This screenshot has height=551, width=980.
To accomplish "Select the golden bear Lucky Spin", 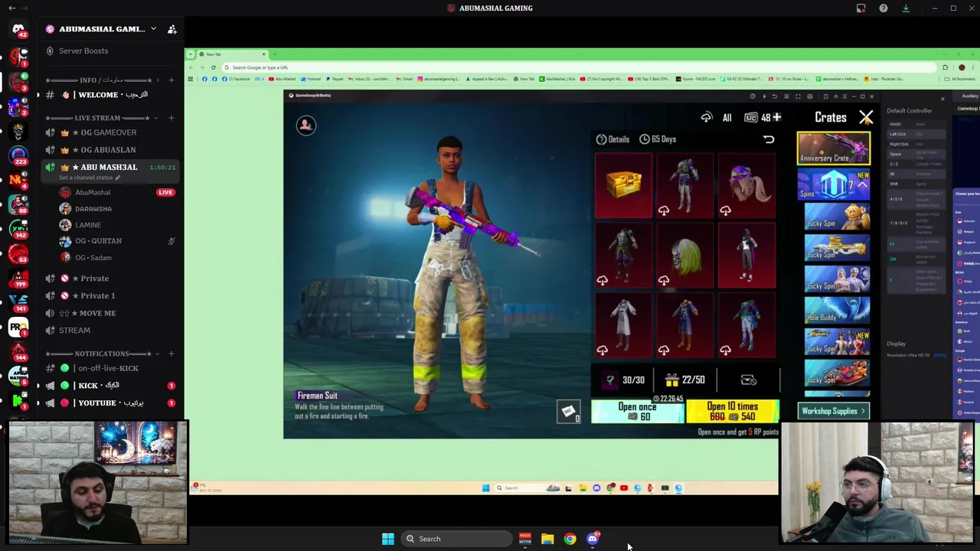I will tap(837, 216).
